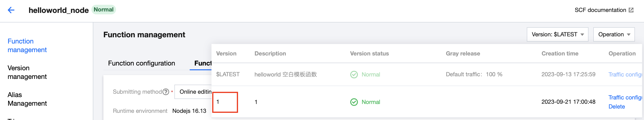Delete version 1 of the function
644x120 pixels.
616,107
